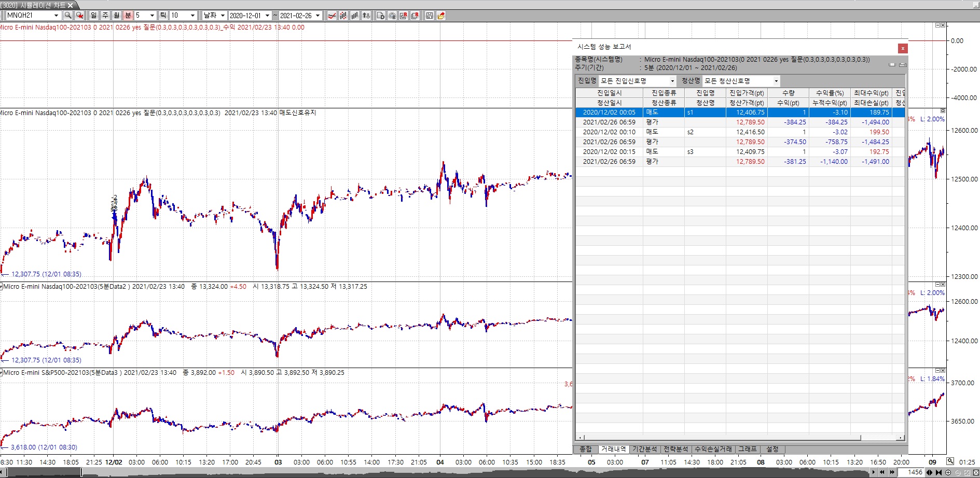Image resolution: width=980 pixels, height=478 pixels.
Task: Click the magnifier icon on the time axis
Action: click(950, 461)
